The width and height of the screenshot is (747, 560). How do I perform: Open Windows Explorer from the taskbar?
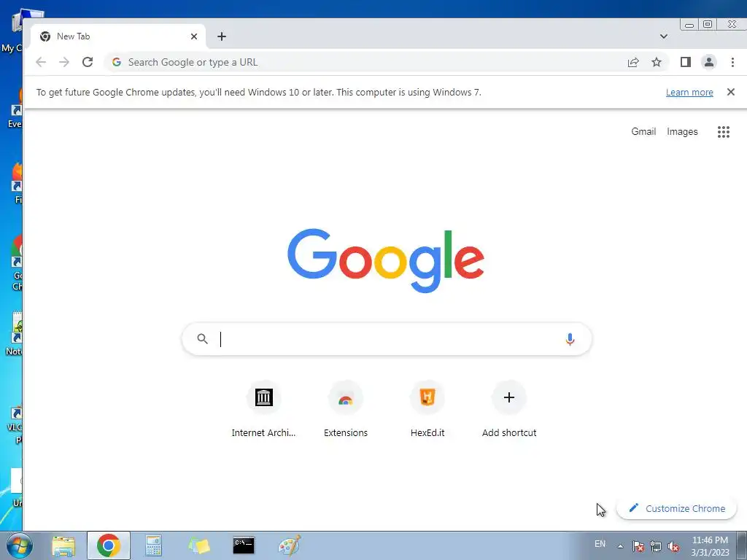(x=63, y=545)
